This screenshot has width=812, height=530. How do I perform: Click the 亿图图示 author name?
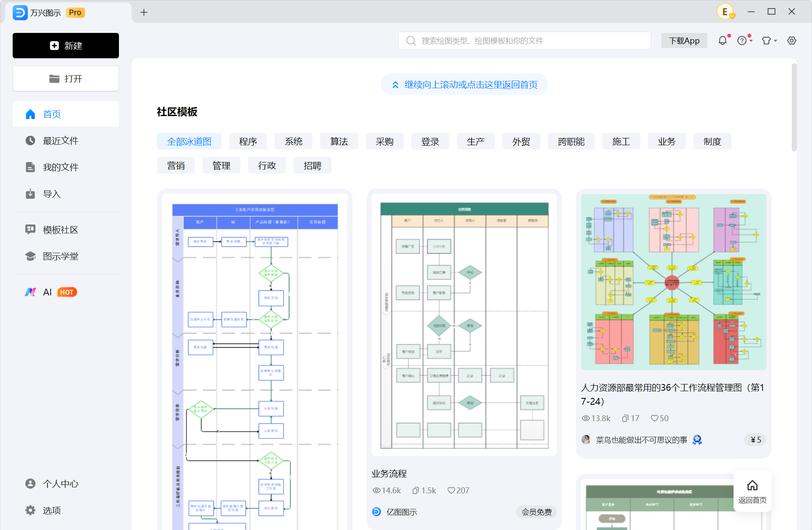tap(402, 512)
